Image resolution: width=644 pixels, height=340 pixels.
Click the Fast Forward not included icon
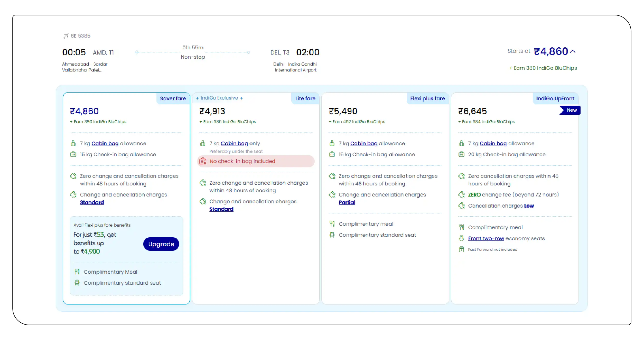click(462, 249)
